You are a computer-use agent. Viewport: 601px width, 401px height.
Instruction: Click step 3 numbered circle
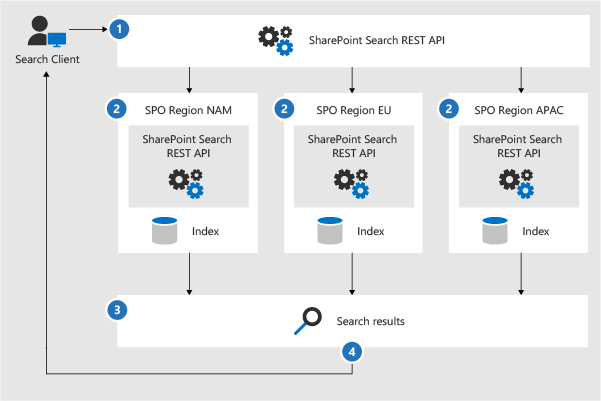click(x=120, y=311)
